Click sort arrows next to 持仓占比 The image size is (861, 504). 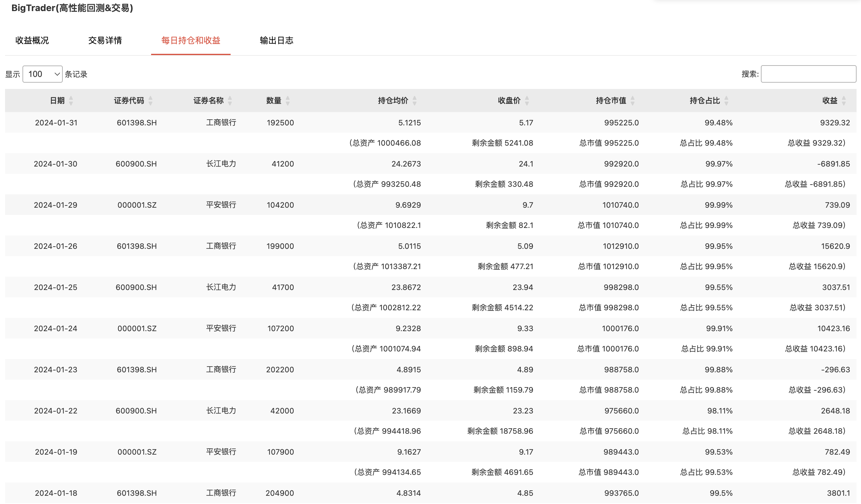click(726, 100)
